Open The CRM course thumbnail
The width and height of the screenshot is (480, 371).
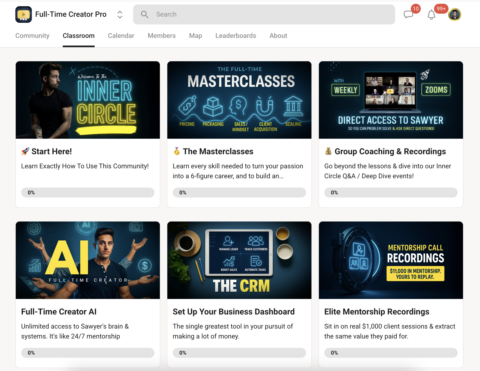coord(239,260)
